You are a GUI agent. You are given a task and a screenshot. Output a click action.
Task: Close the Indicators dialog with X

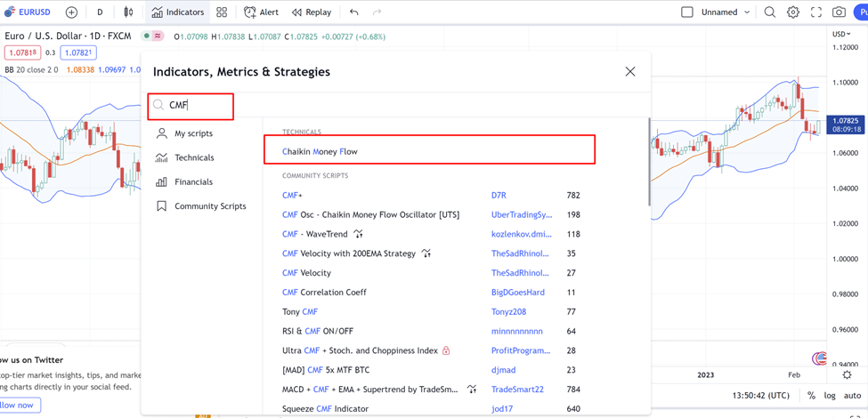(x=629, y=71)
